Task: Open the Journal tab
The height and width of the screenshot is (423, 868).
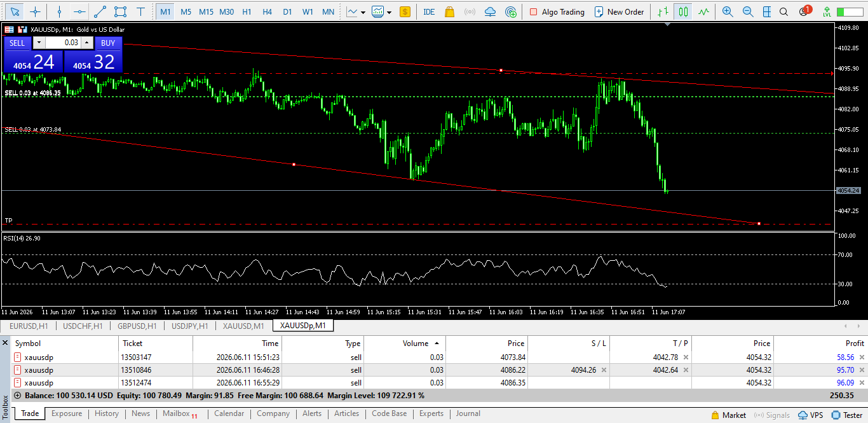Action: pos(468,413)
